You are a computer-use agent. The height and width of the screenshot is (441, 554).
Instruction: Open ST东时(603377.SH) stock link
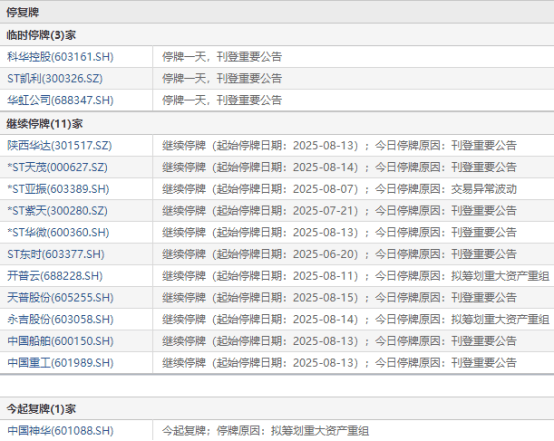click(x=56, y=254)
